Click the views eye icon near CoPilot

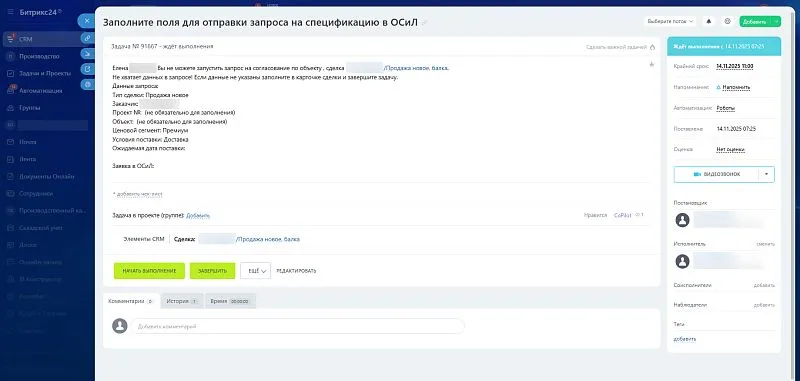638,215
